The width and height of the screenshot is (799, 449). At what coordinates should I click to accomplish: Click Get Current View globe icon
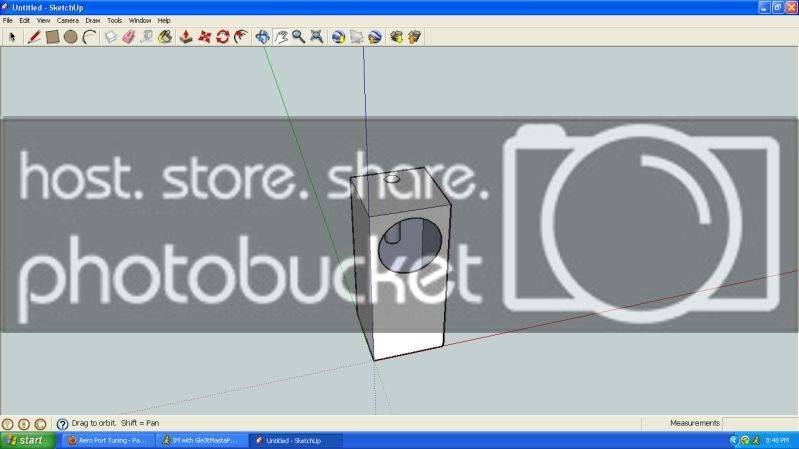tap(338, 37)
